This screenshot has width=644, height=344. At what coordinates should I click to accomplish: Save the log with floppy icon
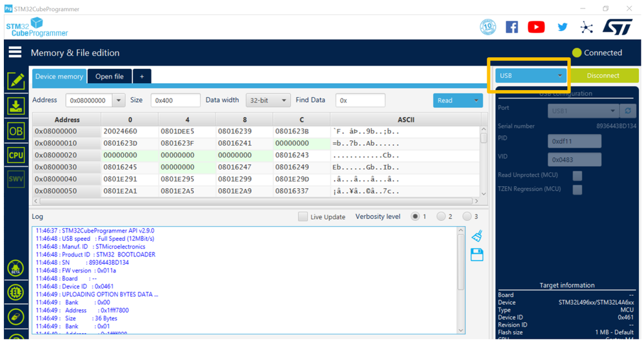coord(477,255)
